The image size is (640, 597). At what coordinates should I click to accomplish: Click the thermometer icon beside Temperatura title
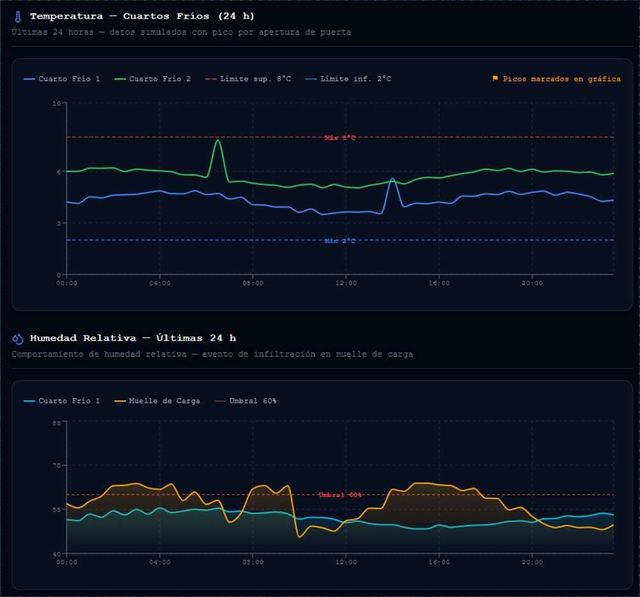pyautogui.click(x=18, y=17)
